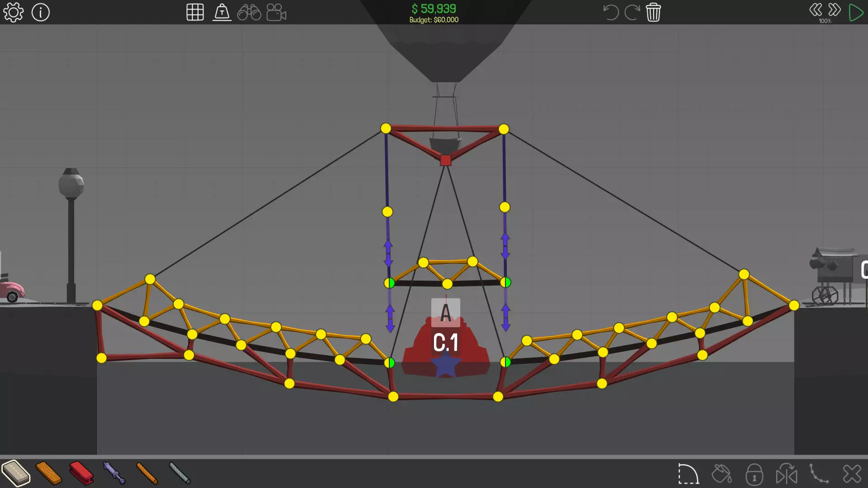Open the camera options icon
The height and width of the screenshot is (488, 868).
pos(276,12)
